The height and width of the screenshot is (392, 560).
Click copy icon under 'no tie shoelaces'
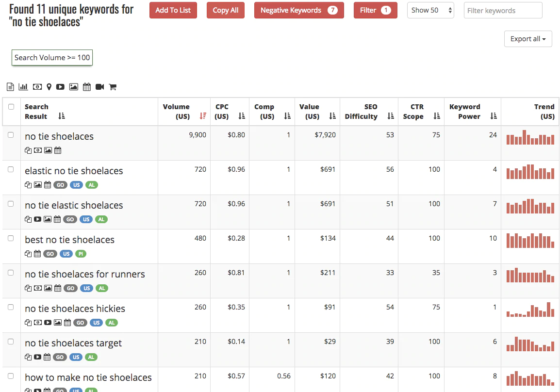(28, 150)
